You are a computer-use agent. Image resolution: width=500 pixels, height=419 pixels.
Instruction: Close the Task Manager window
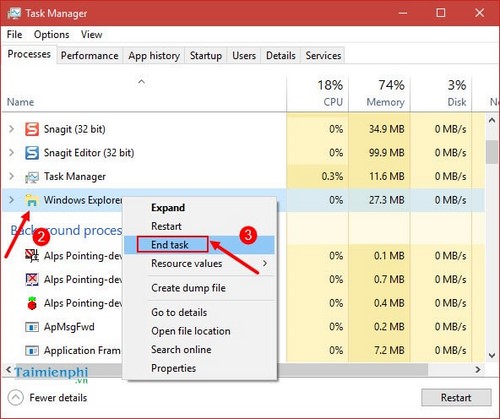tap(479, 13)
